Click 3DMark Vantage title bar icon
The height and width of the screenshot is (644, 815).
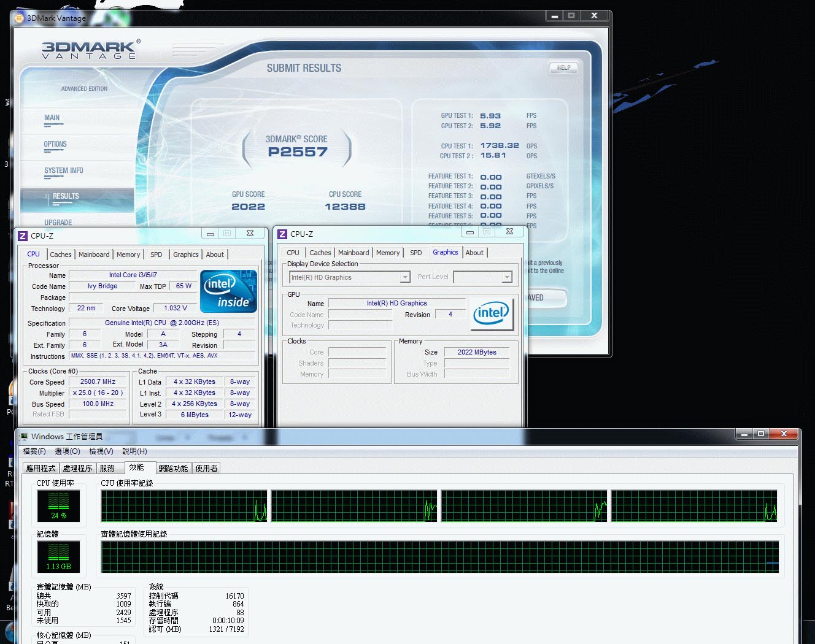[x=19, y=18]
